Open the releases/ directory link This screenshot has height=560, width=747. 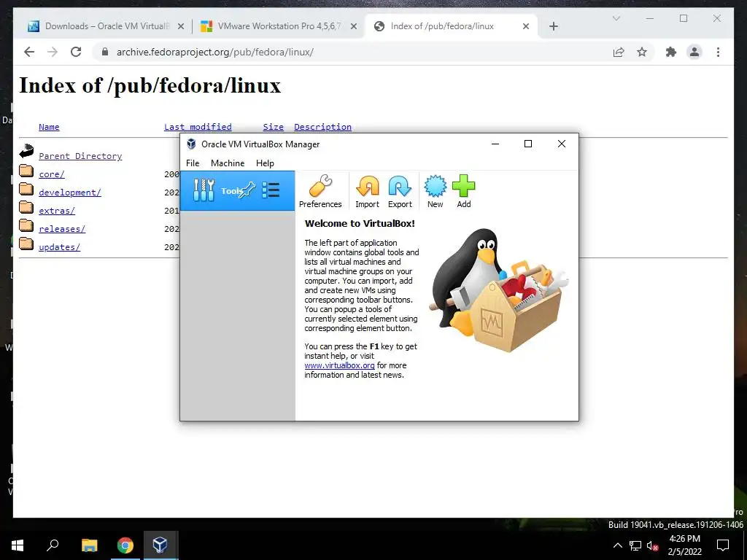[62, 228]
